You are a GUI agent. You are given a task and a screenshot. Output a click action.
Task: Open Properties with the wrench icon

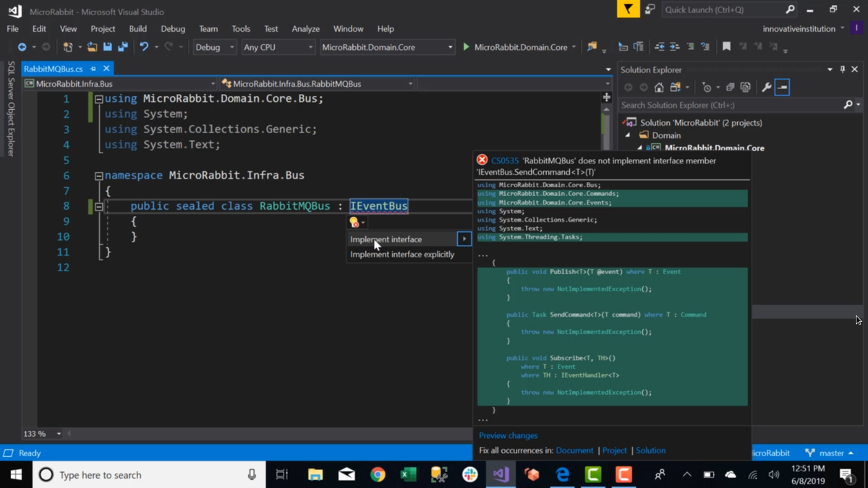[767, 87]
